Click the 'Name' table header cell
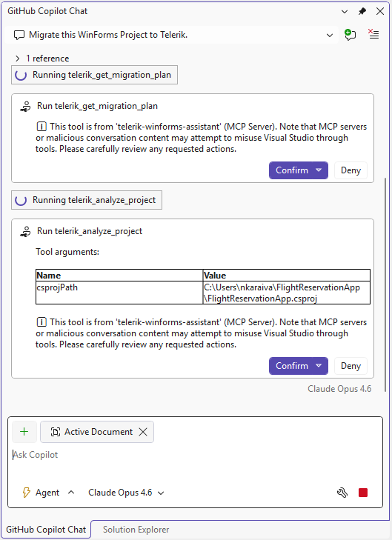The width and height of the screenshot is (392, 540). click(119, 276)
